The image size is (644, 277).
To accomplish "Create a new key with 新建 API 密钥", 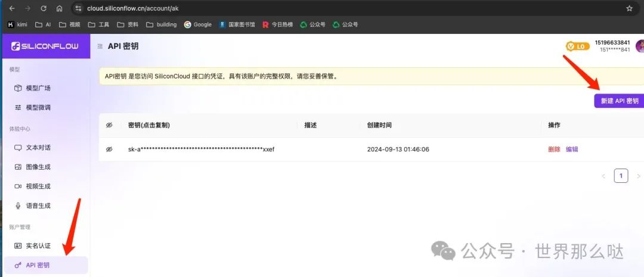I will click(619, 101).
